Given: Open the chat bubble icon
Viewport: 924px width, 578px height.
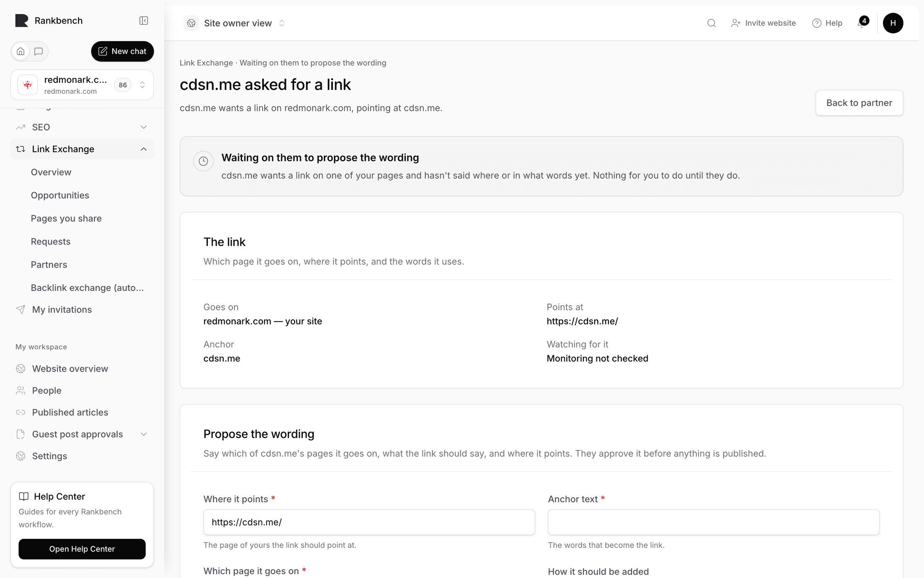Looking at the screenshot, I should point(39,51).
